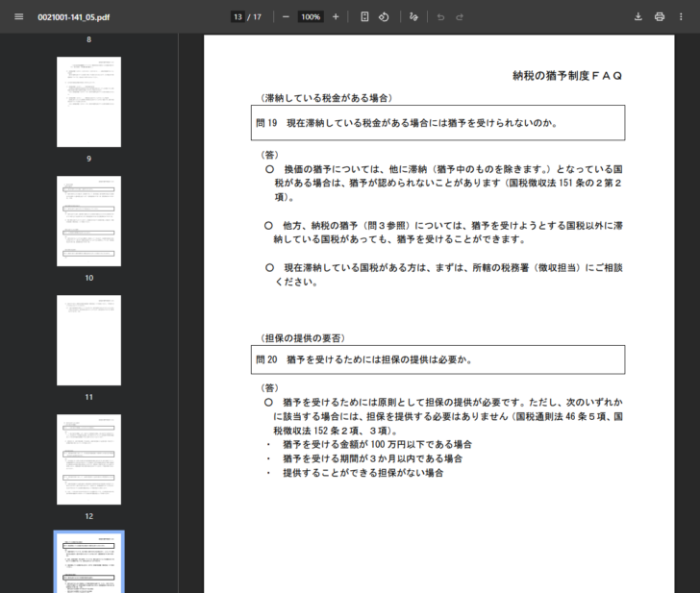Click the undo arrow icon

pyautogui.click(x=440, y=17)
